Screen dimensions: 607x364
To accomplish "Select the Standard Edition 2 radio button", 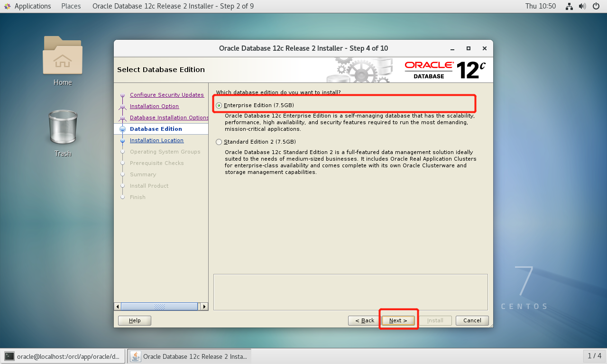I will point(219,142).
